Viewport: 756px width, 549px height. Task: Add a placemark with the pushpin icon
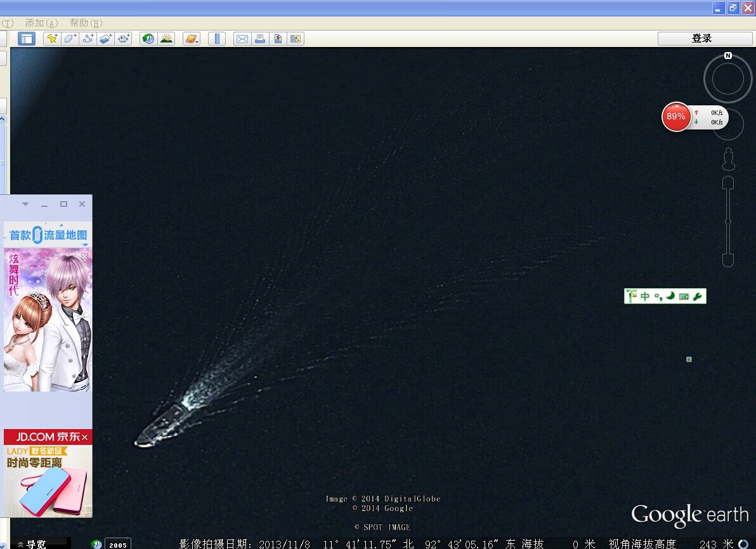pyautogui.click(x=52, y=39)
